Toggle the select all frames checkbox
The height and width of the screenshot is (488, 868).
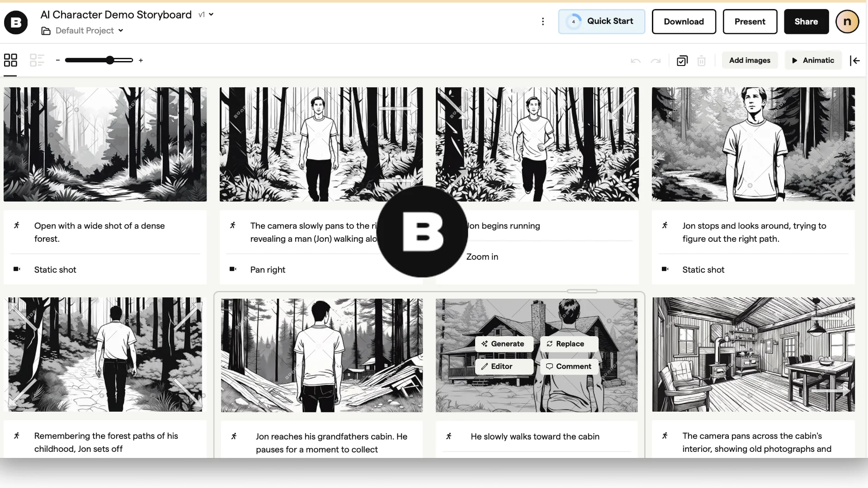point(682,61)
